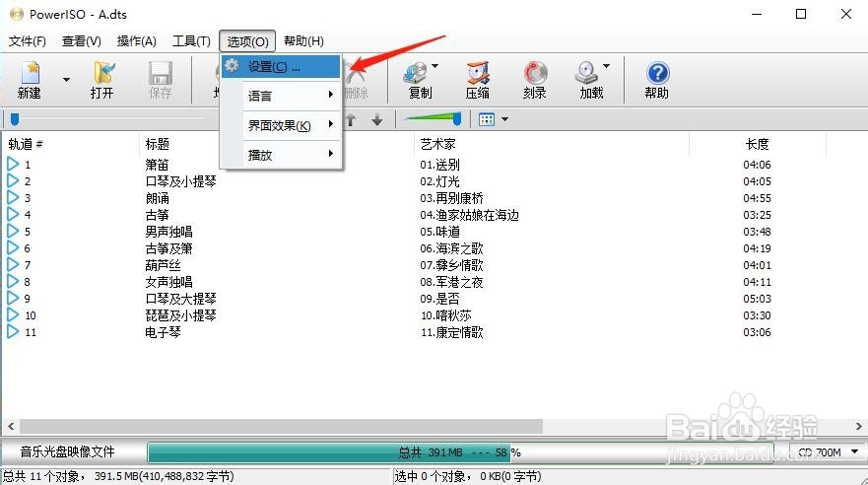Click the view mode grid icon
The image size is (868, 485).
click(487, 119)
